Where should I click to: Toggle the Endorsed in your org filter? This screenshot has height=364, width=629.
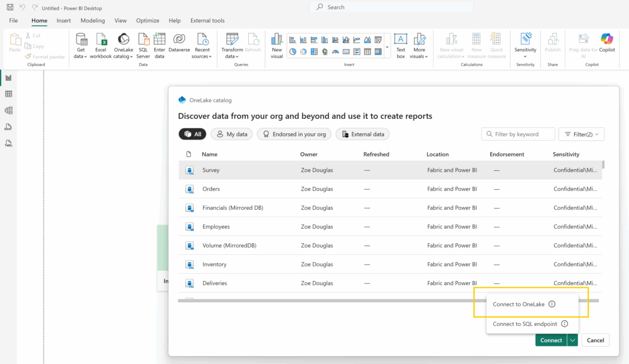click(x=294, y=134)
